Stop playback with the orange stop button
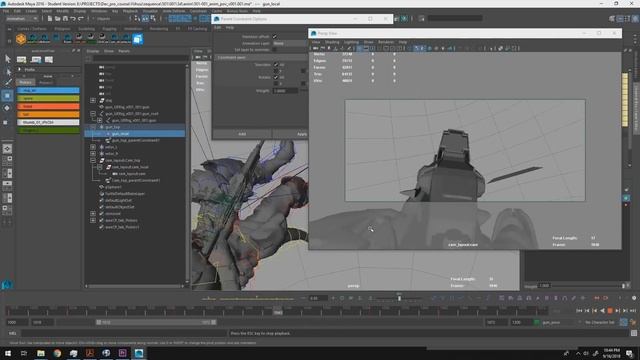This screenshot has height=360, width=640. (x=610, y=311)
